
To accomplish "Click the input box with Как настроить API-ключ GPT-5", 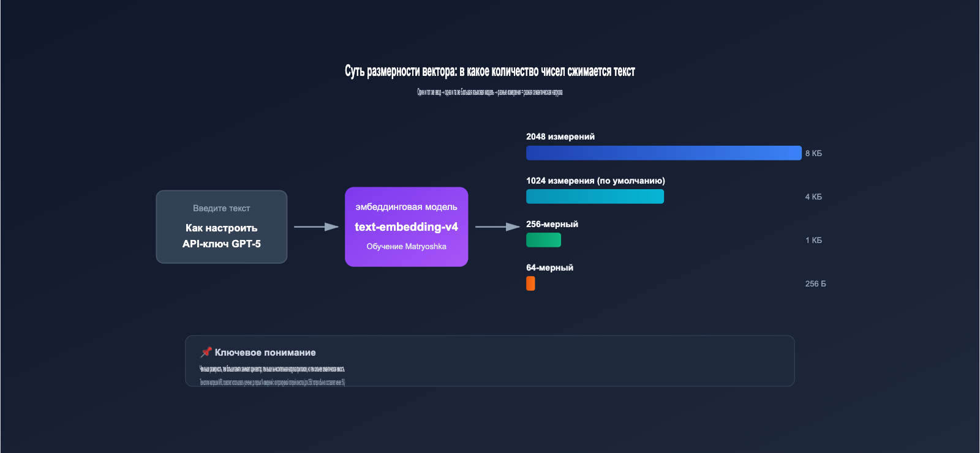I will coord(222,227).
